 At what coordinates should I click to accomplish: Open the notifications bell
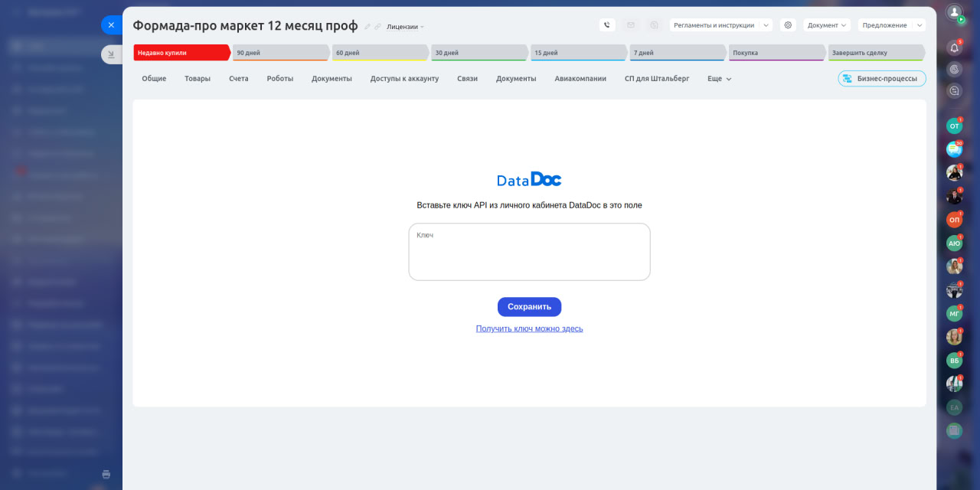954,47
